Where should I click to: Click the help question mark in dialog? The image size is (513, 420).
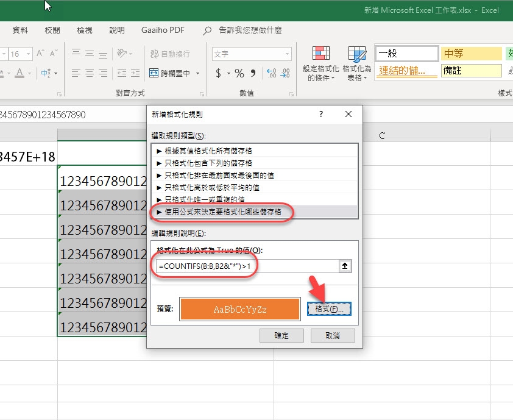point(320,114)
